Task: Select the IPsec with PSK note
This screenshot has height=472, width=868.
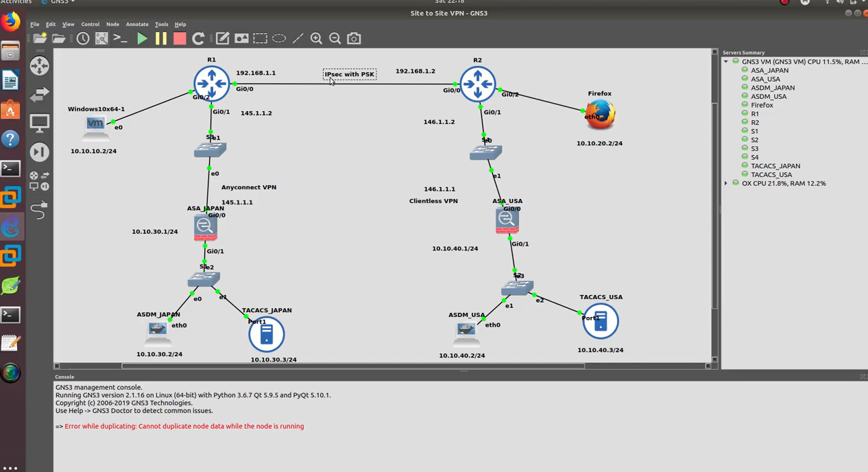Action: [x=350, y=74]
